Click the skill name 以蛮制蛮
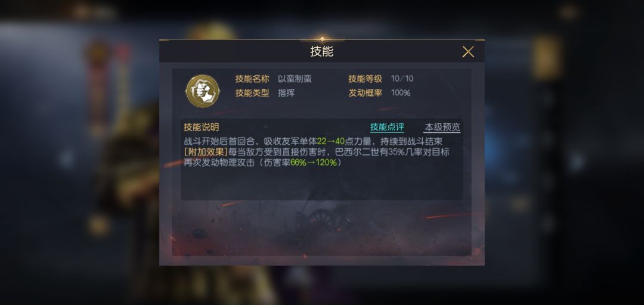Screen dimensions: 644x305 295,79
